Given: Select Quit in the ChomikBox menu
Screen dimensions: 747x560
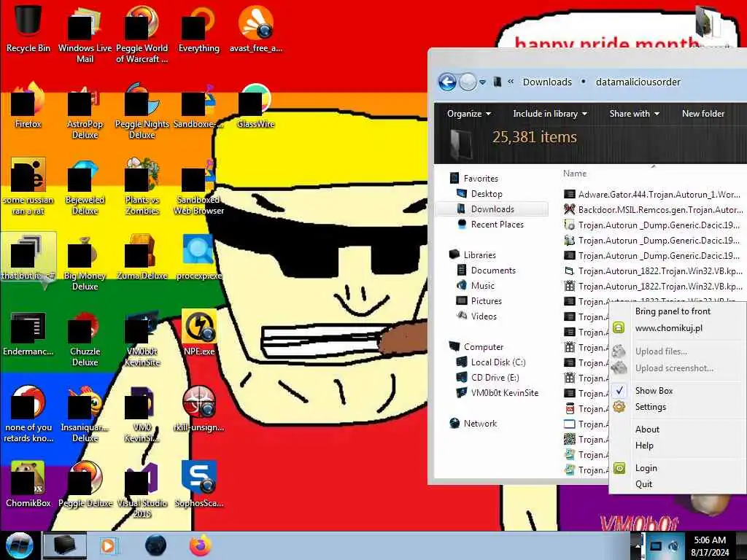Looking at the screenshot, I should 643,484.
